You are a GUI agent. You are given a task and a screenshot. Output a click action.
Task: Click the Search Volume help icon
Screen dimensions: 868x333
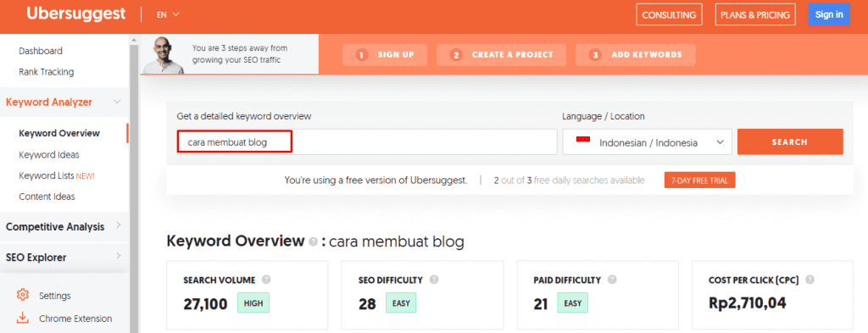(x=265, y=280)
